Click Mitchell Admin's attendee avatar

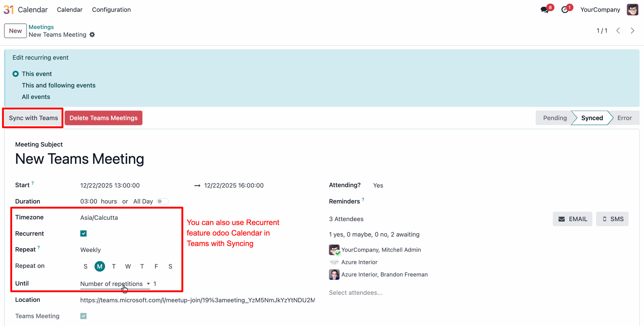334,250
